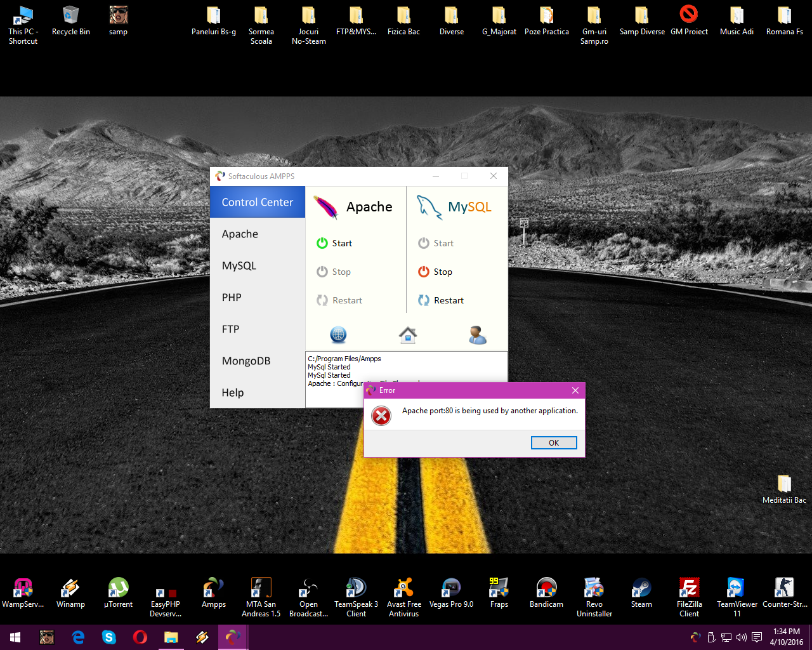Stop the MySQL server

tap(435, 272)
